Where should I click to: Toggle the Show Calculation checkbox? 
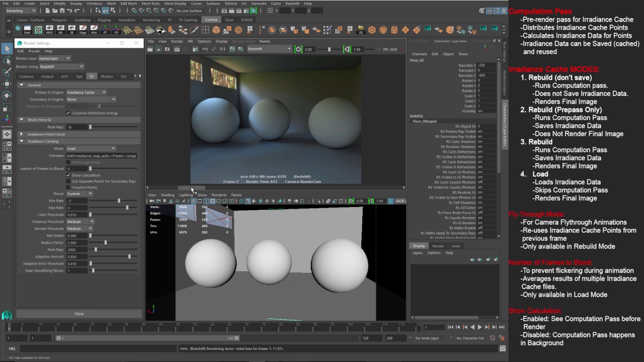tap(68, 175)
